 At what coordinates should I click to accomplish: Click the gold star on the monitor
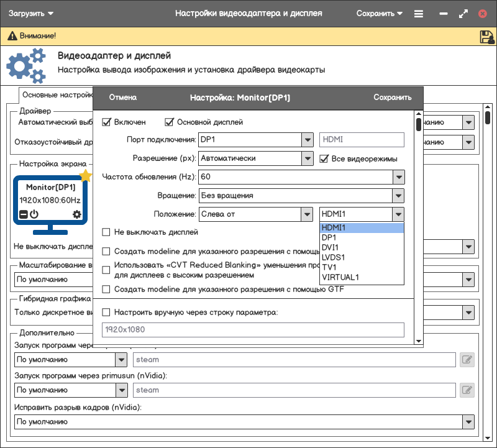pos(86,176)
